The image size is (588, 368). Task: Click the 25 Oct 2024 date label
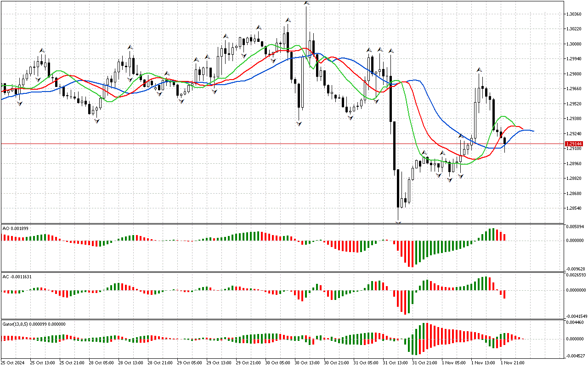13,362
